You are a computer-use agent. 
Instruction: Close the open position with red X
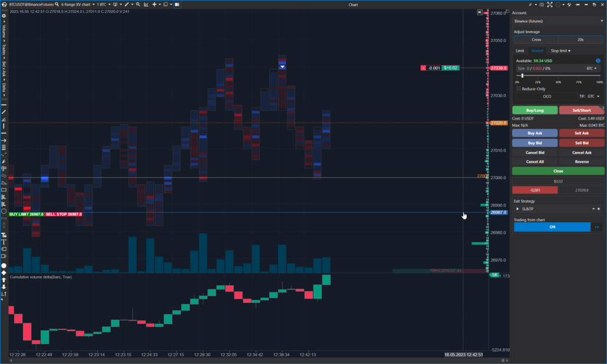[423, 68]
